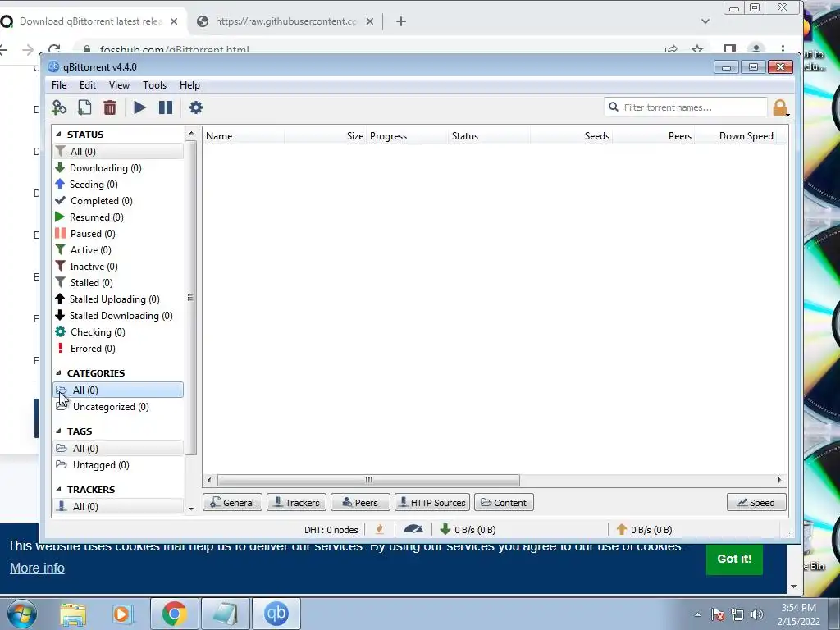Click the horizontal scrollbar thumb in torrent list
Screen dimensions: 840x630
(x=368, y=480)
